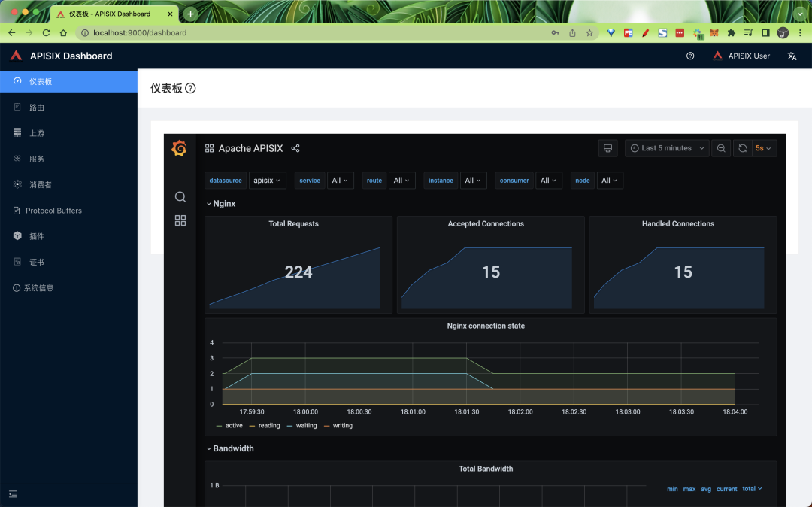
Task: Share the Apache APISIX dashboard
Action: click(x=295, y=149)
